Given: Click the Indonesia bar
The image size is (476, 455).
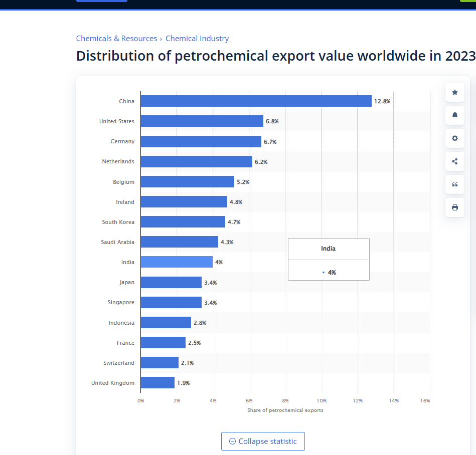Looking at the screenshot, I should tap(166, 322).
